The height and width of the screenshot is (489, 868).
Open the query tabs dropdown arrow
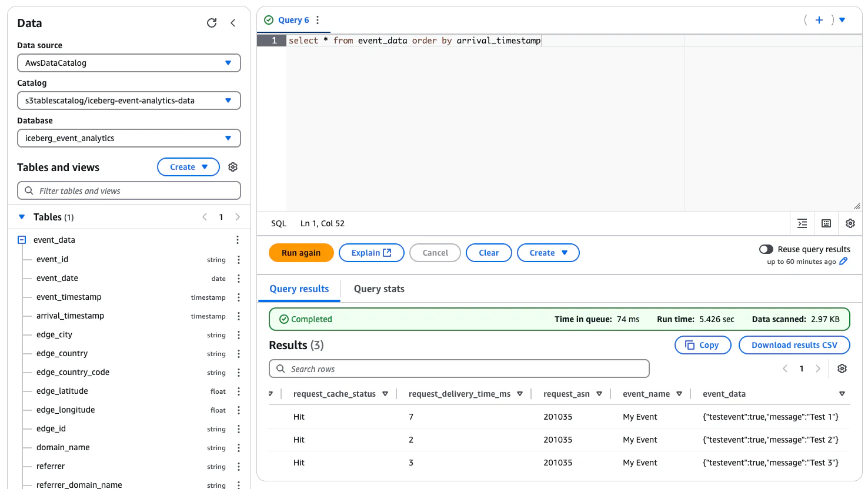click(842, 20)
